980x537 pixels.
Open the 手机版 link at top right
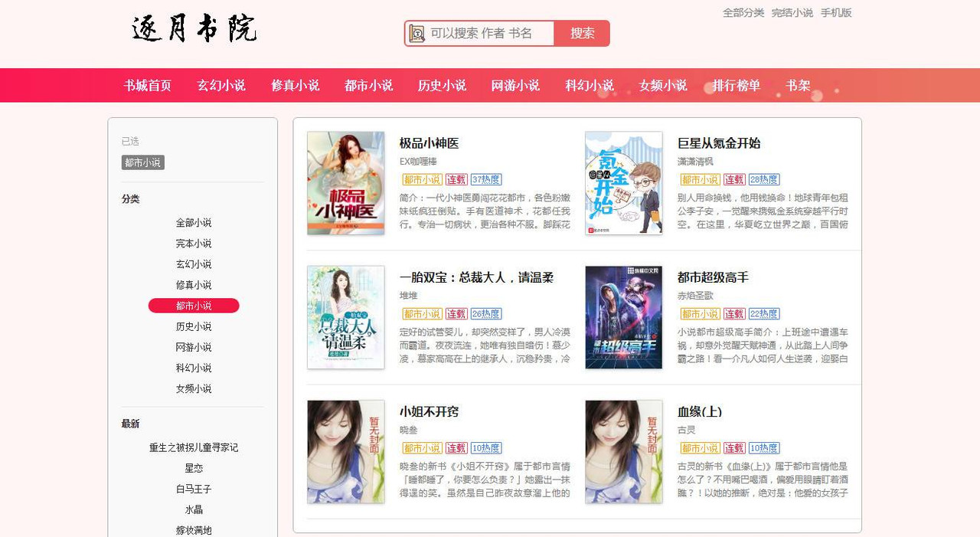[x=836, y=13]
